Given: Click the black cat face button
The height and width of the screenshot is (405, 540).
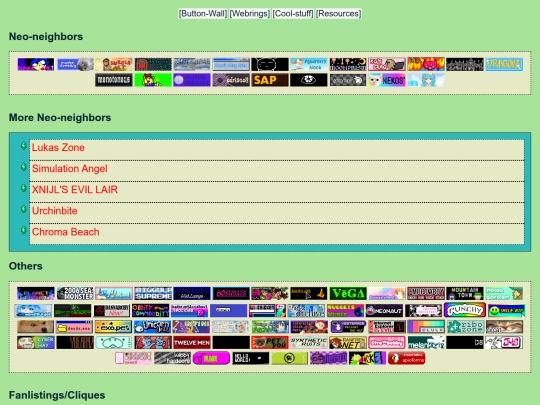Looking at the screenshot, I should [270, 64].
